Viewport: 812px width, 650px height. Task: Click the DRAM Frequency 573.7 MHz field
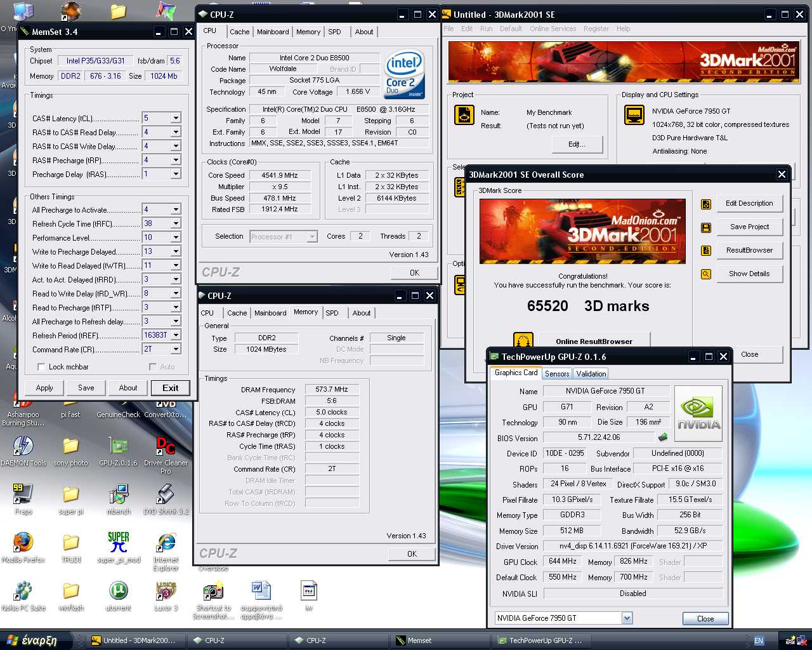332,389
